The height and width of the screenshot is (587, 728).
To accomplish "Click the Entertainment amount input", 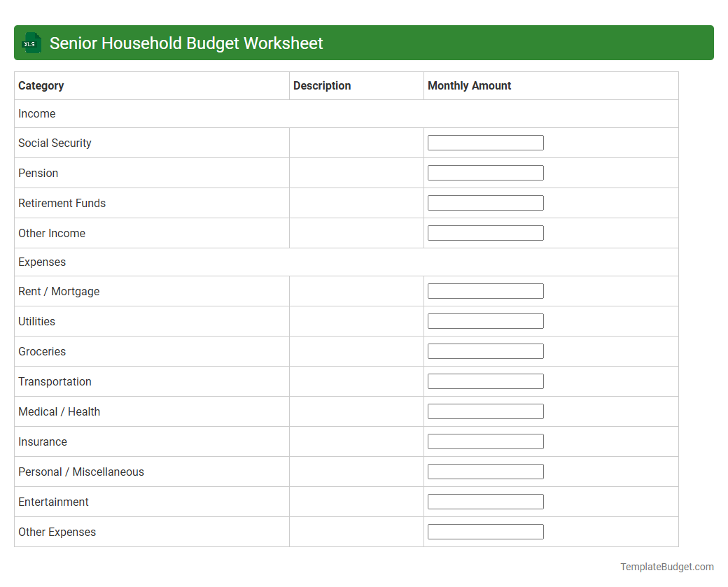I will point(485,501).
